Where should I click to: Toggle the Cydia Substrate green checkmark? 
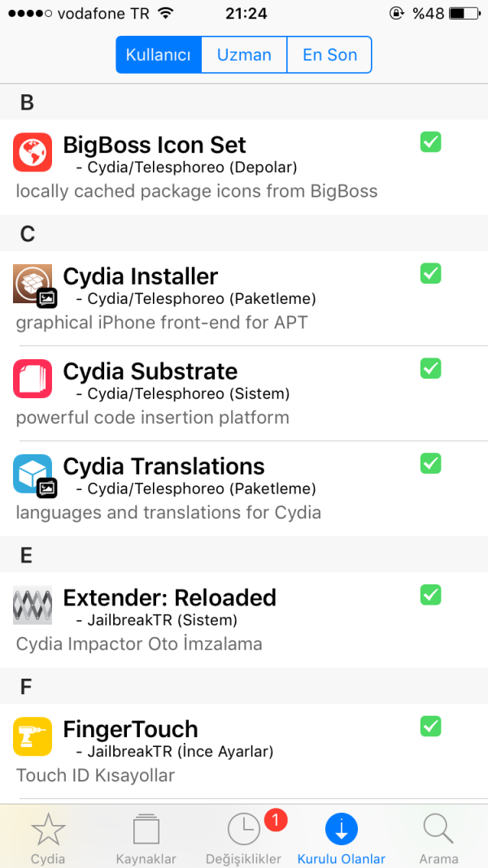tap(430, 368)
